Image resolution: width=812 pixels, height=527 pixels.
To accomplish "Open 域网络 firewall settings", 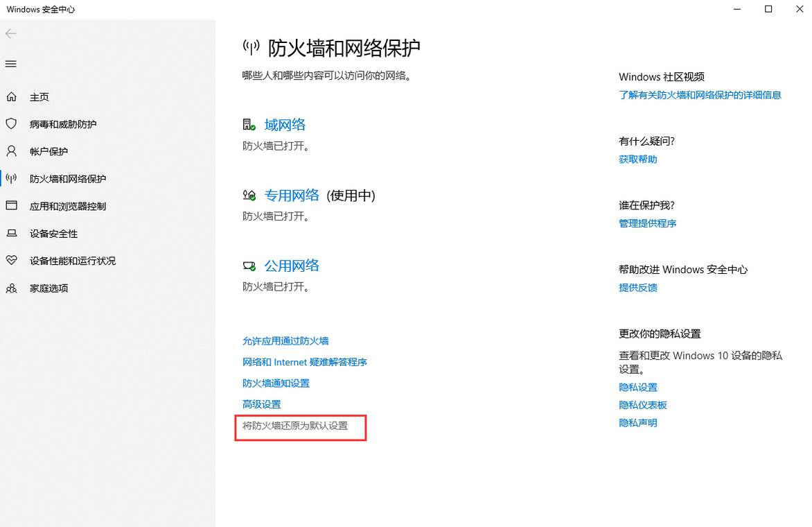I will point(285,124).
